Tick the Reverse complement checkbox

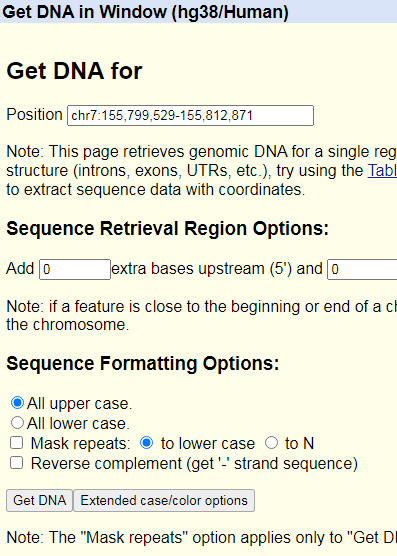(17, 463)
